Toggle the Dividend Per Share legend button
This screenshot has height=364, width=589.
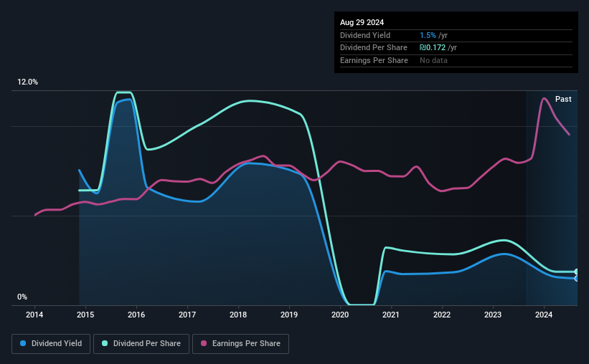(141, 344)
